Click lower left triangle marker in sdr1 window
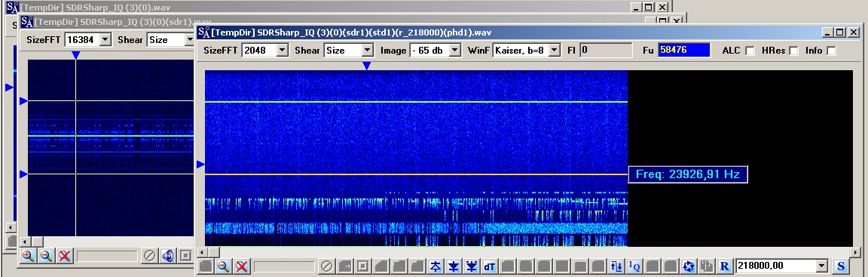Screen dimensions: 868x277 click(x=23, y=174)
